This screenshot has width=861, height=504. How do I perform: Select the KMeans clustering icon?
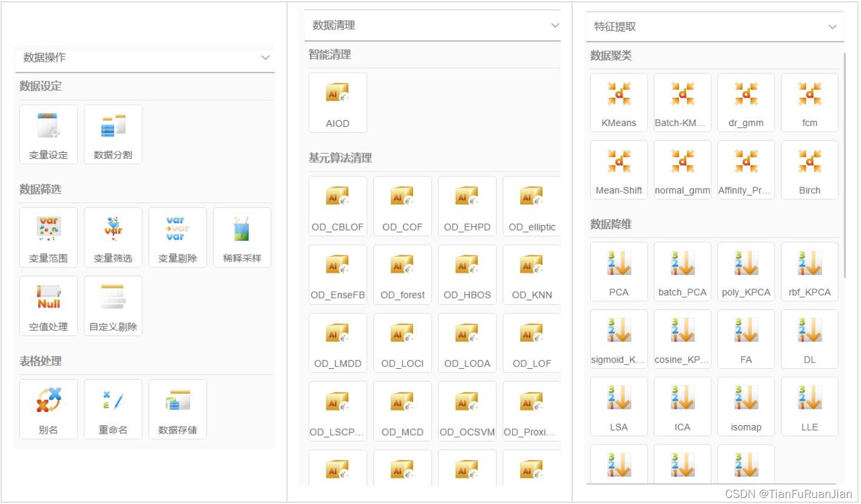[618, 101]
